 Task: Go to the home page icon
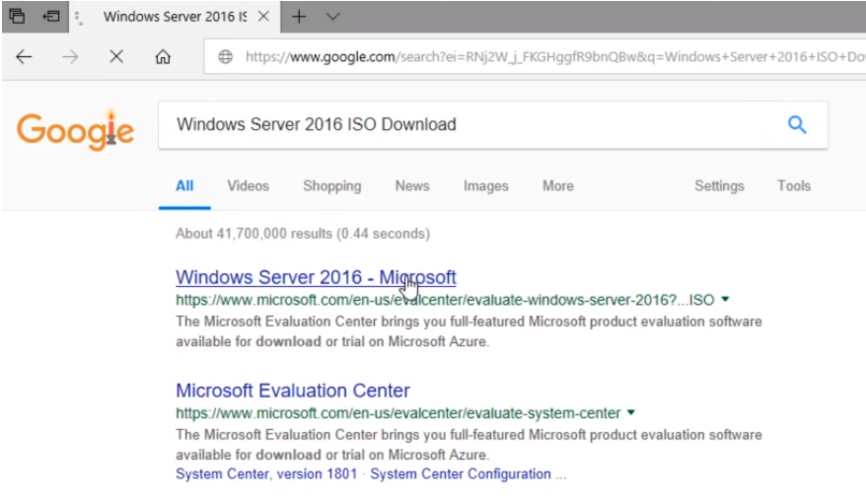tap(163, 57)
